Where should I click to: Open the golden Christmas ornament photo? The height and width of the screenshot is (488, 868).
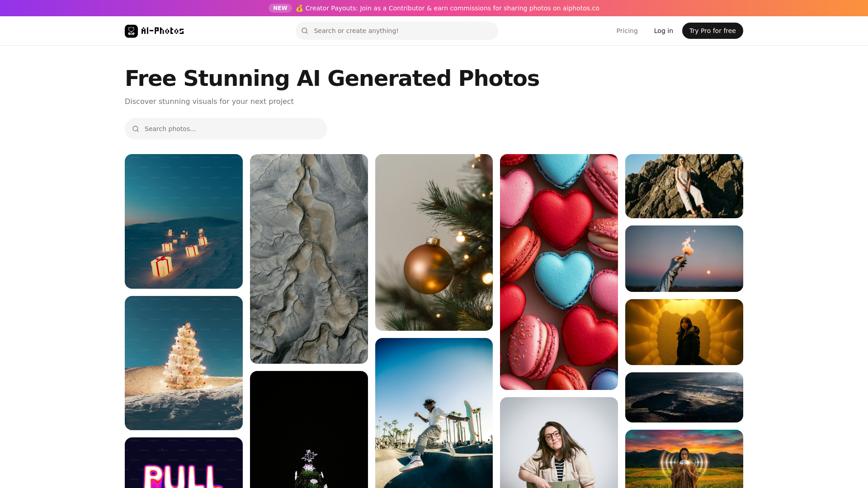pos(434,242)
